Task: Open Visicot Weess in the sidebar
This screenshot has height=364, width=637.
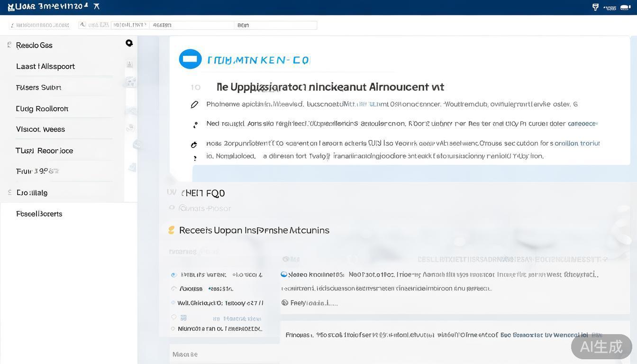Action: 41,129
